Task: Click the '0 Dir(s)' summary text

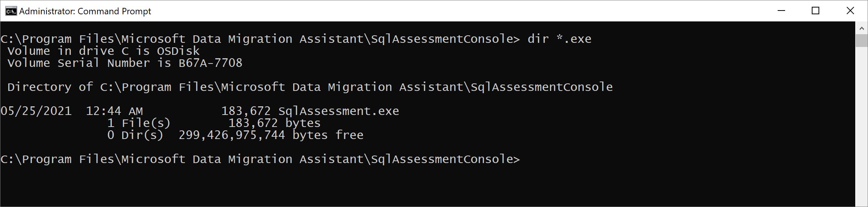Action: (135, 135)
